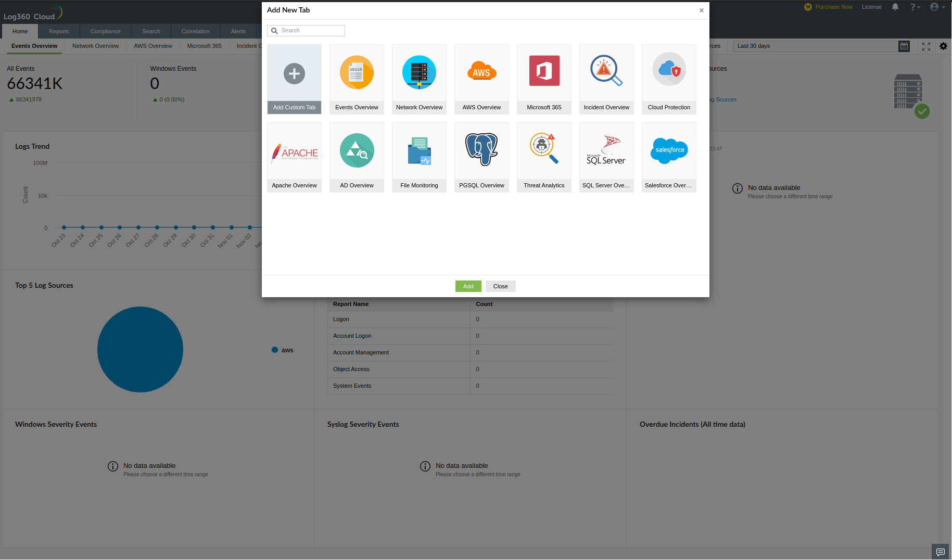Screen dimensions: 952x560
Task: Select the File Monitoring folder icon
Action: 419,151
